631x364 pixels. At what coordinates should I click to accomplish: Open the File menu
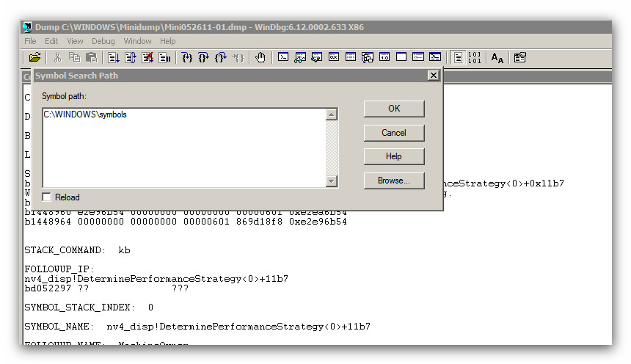tap(30, 41)
